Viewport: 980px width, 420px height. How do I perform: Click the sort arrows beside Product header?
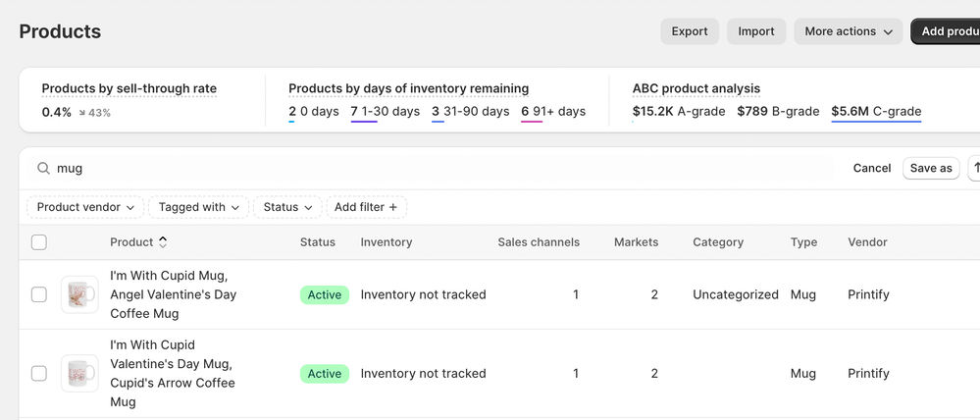[x=163, y=241]
